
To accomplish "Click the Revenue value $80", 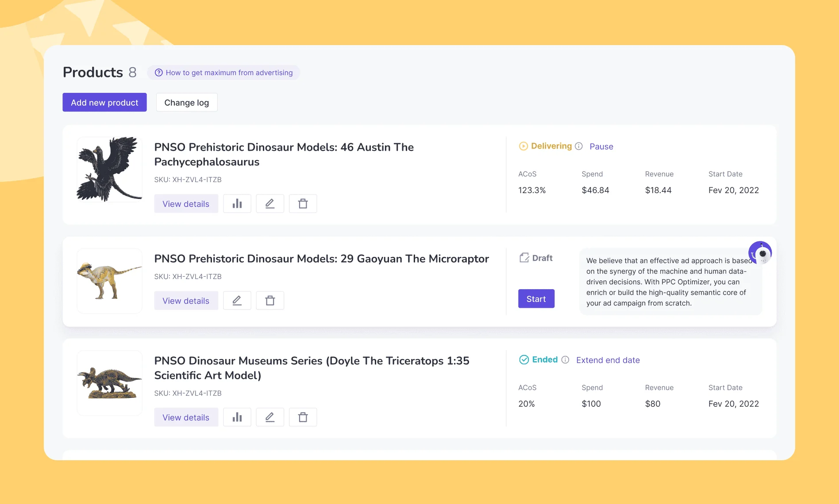I will pyautogui.click(x=653, y=404).
